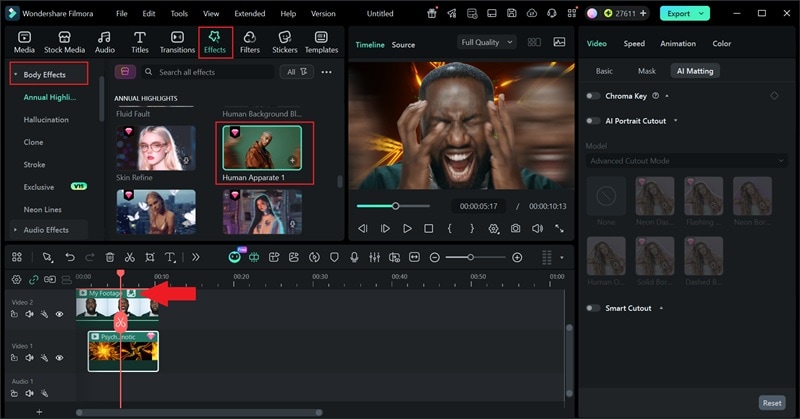Toggle the auto ripple link icon

pyautogui.click(x=34, y=279)
